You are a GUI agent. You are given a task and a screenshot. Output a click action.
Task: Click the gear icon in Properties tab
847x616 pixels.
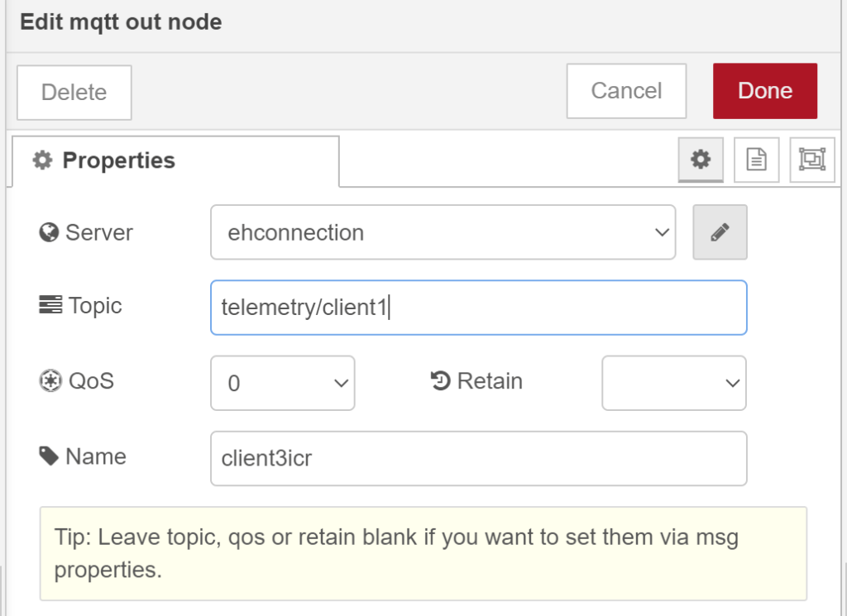41,160
